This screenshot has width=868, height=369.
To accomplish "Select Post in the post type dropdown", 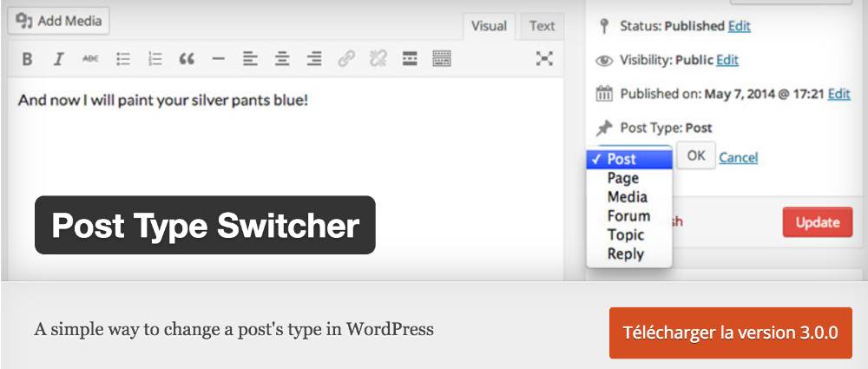I will (629, 159).
